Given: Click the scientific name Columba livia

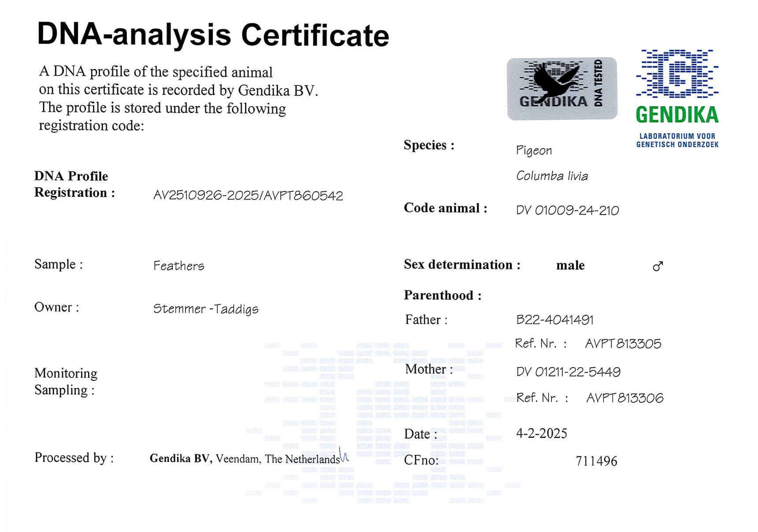Looking at the screenshot, I should [552, 176].
